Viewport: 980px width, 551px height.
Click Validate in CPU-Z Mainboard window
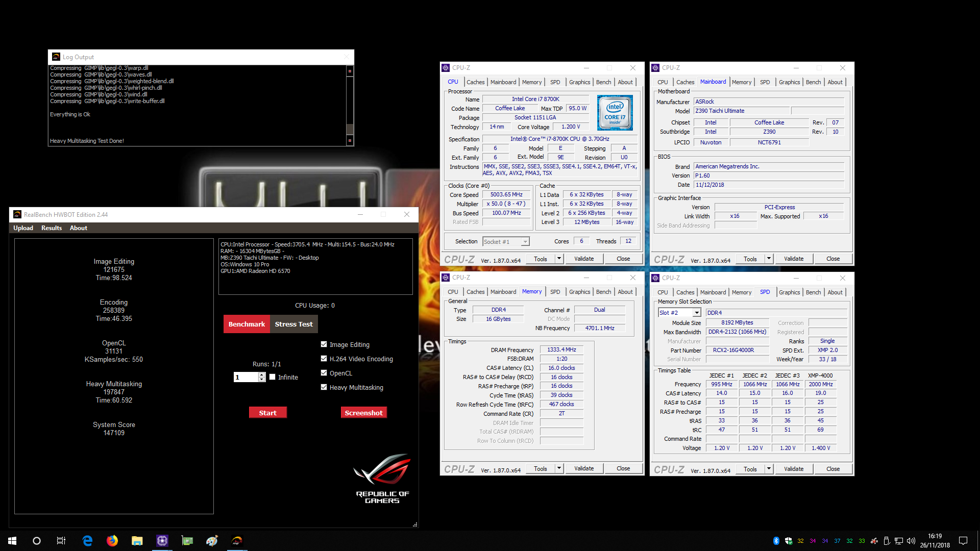tap(794, 259)
